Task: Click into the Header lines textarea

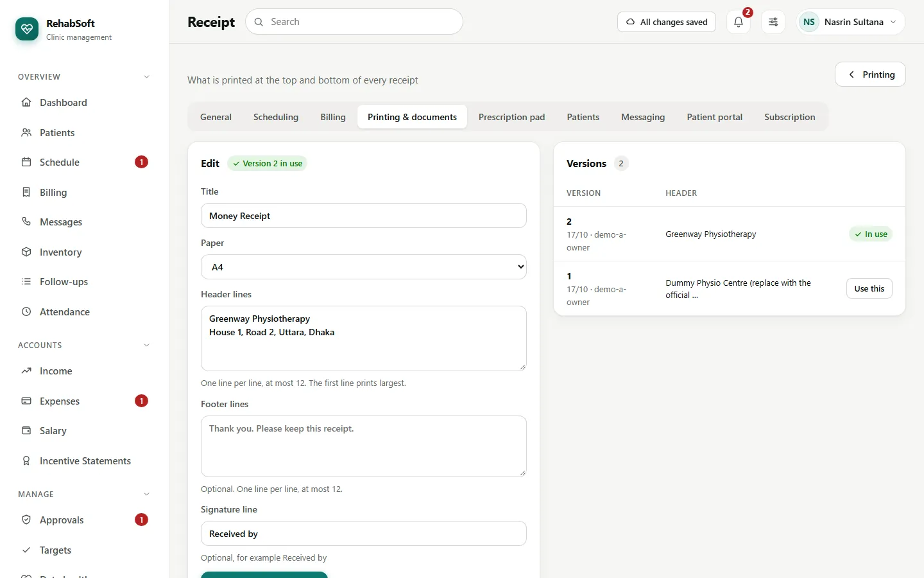Action: click(364, 338)
